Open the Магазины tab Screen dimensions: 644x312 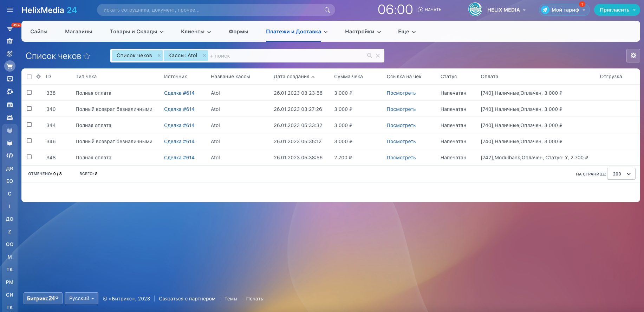pos(78,32)
